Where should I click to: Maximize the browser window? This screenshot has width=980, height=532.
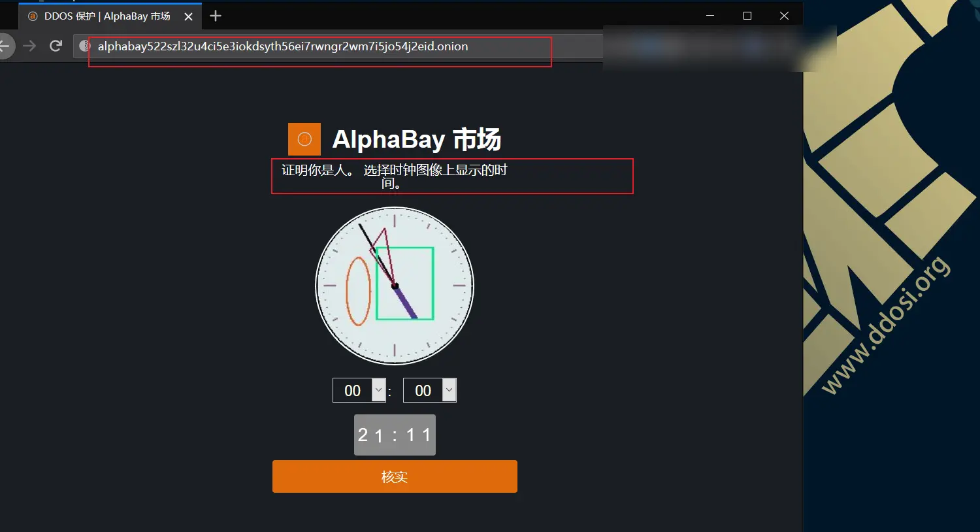click(x=747, y=16)
